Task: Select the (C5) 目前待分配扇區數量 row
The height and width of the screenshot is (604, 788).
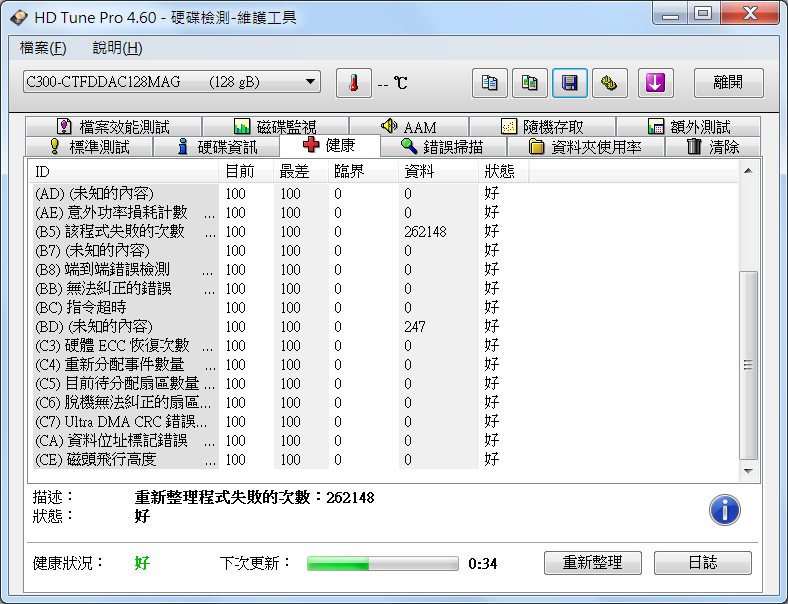Action: [x=384, y=384]
